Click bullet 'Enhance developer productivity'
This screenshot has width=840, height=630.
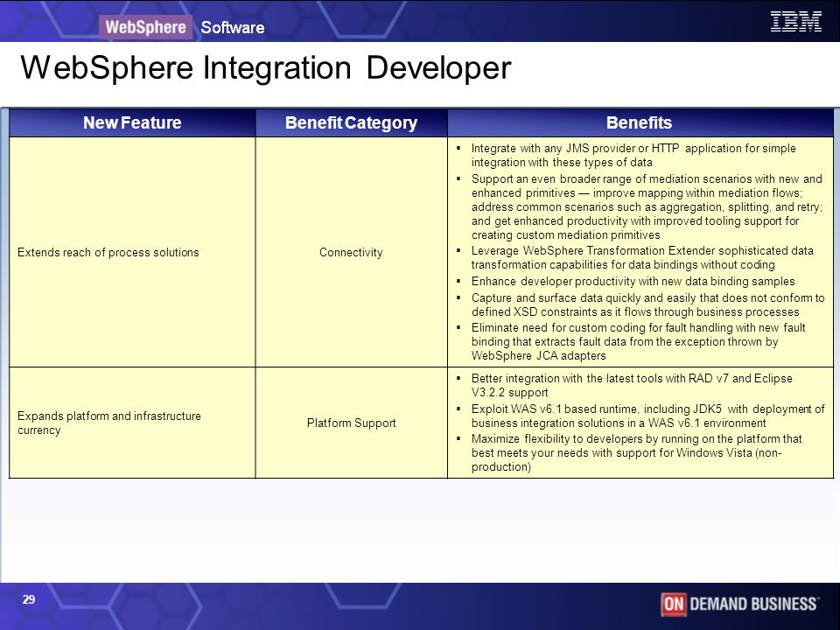[633, 281]
